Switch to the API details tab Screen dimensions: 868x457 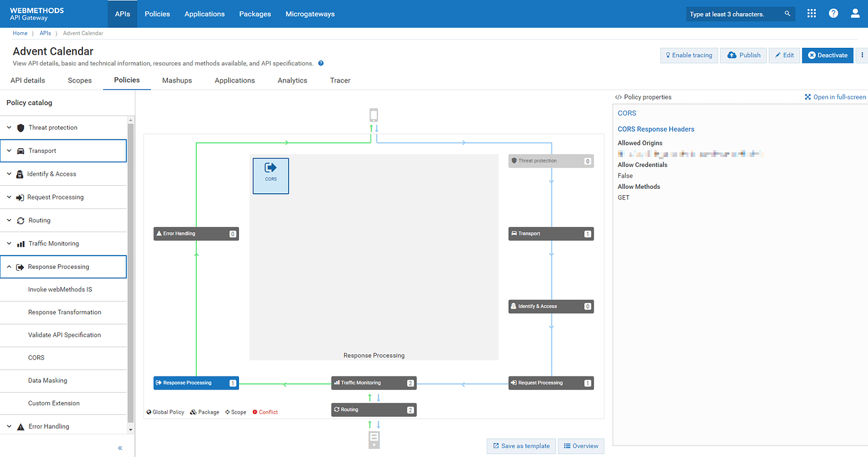(28, 81)
